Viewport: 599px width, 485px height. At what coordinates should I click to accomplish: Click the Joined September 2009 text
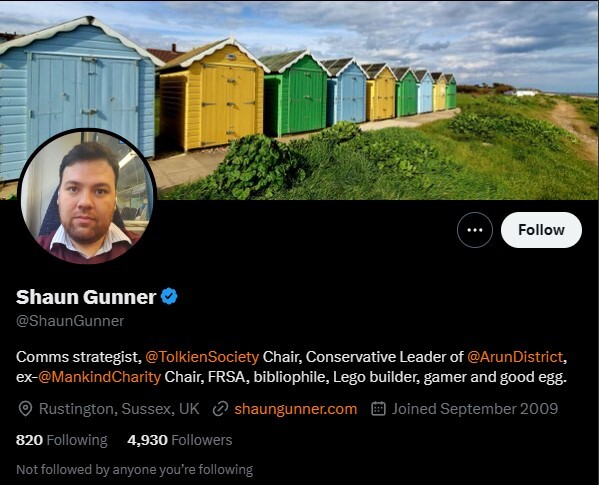pos(475,409)
